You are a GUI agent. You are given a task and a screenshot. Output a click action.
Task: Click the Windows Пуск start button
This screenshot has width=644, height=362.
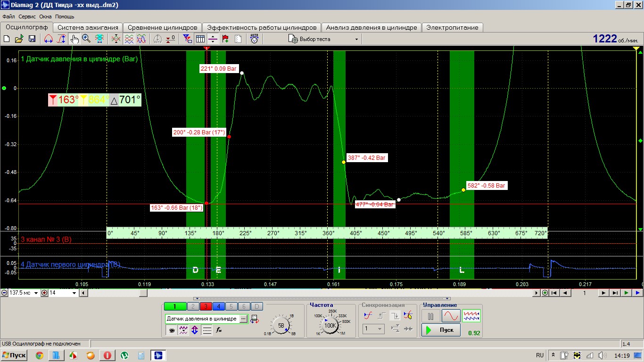[14, 355]
